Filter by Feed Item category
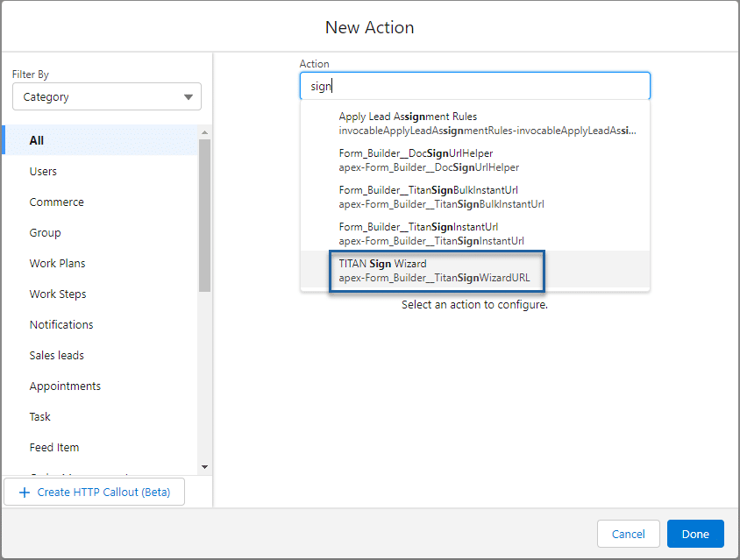This screenshot has height=560, width=740. [54, 448]
